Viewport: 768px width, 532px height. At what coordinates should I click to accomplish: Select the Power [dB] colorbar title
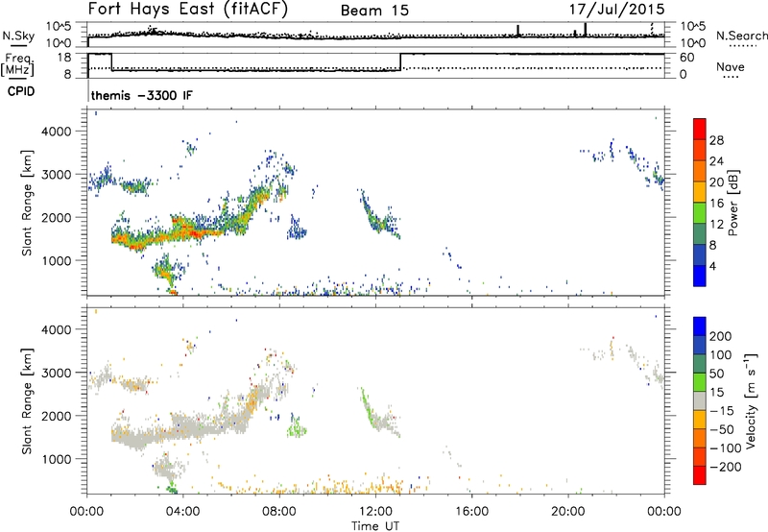click(x=732, y=203)
